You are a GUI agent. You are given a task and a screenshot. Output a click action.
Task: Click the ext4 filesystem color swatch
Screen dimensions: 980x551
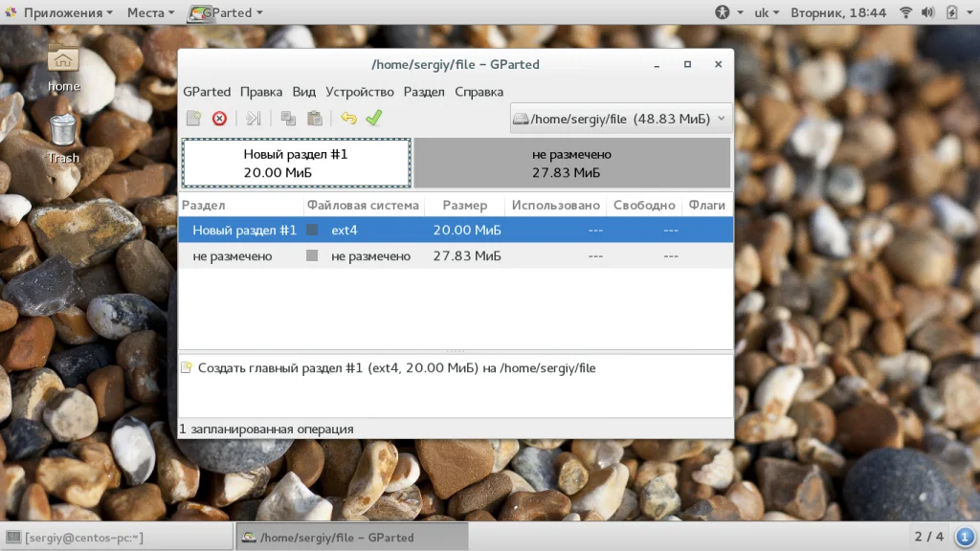click(312, 230)
